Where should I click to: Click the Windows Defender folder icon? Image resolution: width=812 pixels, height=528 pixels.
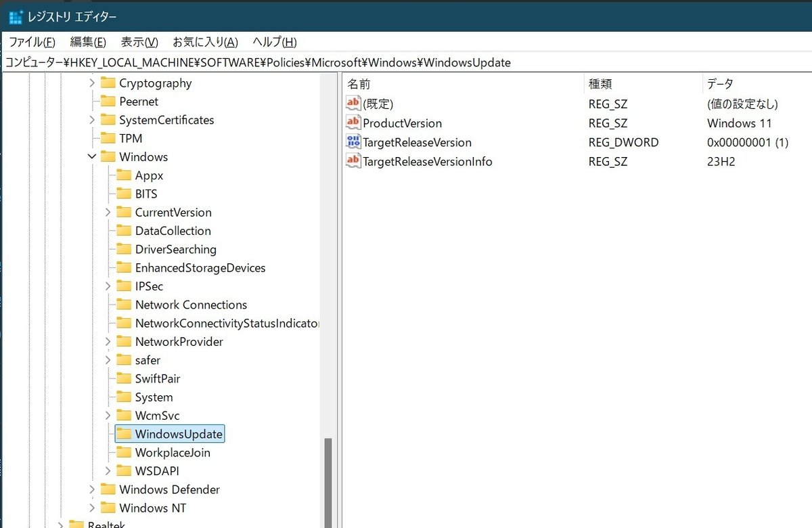tap(108, 489)
